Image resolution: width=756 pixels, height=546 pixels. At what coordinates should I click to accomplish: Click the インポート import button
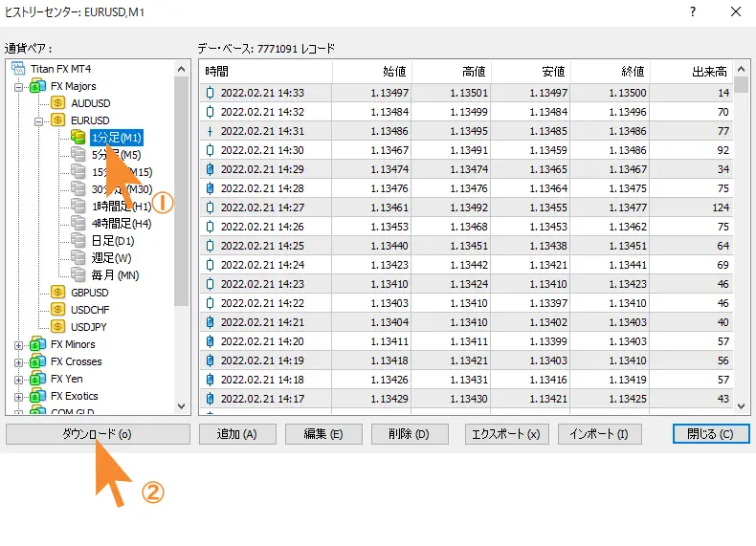pyautogui.click(x=600, y=434)
